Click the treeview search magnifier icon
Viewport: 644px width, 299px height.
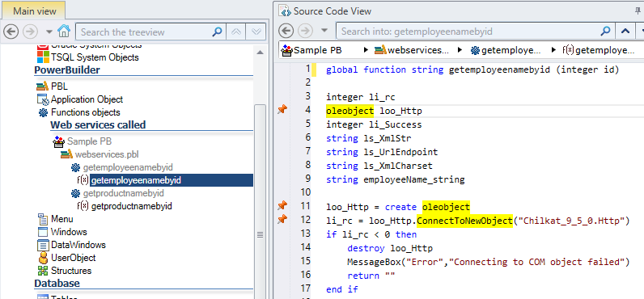218,32
